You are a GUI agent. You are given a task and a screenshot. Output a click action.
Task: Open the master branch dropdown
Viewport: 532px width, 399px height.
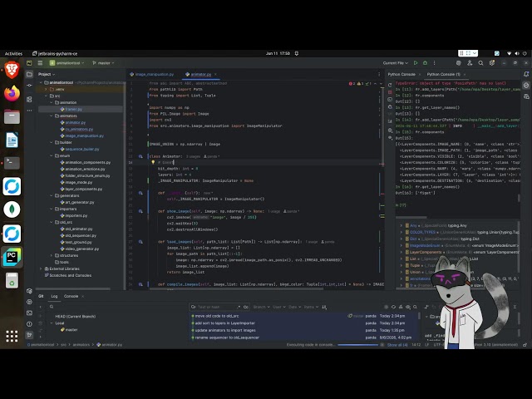tap(103, 63)
